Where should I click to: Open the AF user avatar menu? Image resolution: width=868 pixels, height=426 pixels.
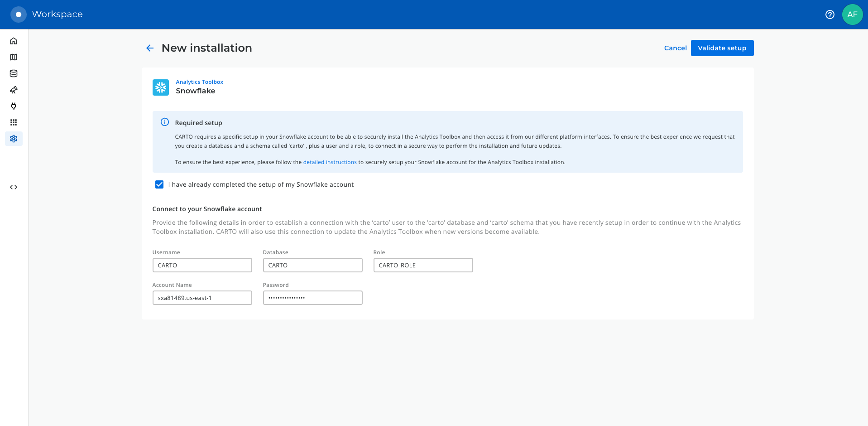pos(852,15)
